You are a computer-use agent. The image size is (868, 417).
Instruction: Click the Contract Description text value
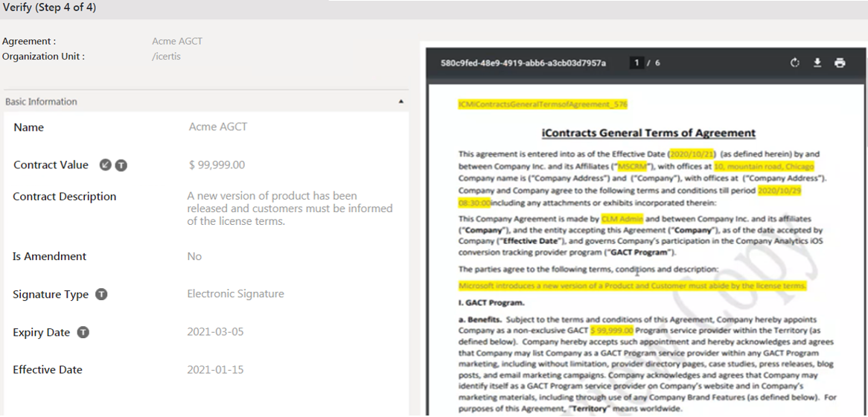[290, 208]
